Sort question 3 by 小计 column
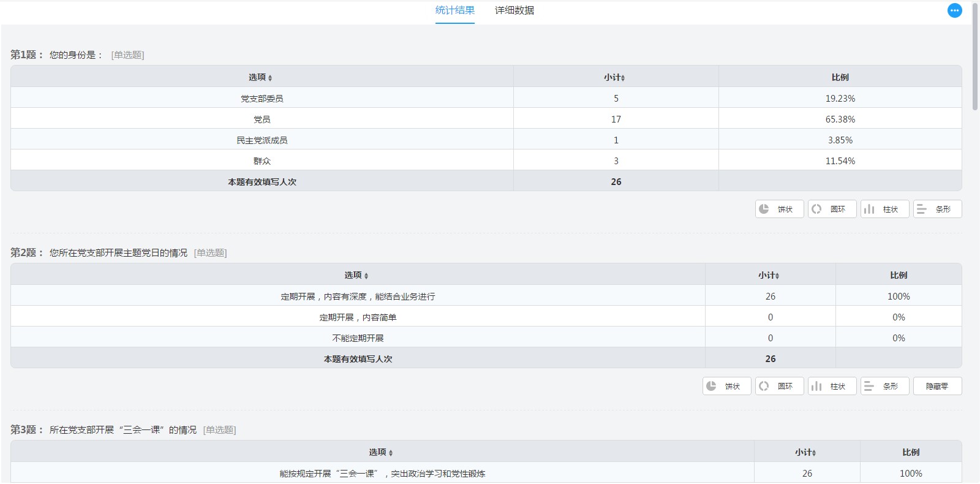 (805, 452)
